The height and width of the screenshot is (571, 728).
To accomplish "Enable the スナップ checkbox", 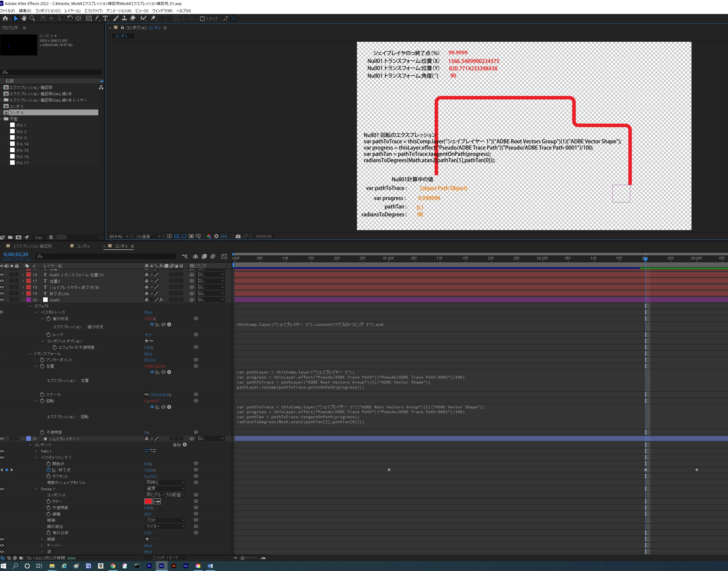I will pos(202,19).
